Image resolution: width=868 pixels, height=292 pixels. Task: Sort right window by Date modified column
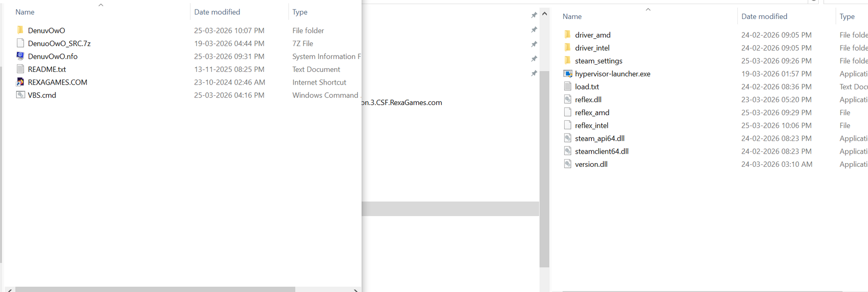pyautogui.click(x=764, y=16)
